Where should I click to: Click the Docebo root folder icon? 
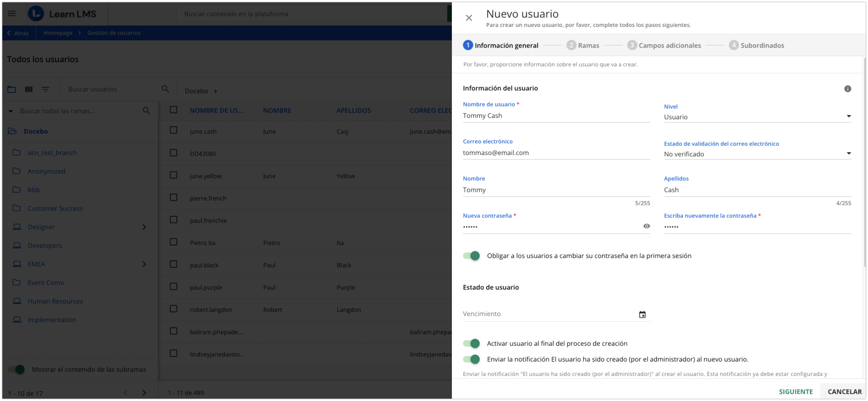(12, 131)
